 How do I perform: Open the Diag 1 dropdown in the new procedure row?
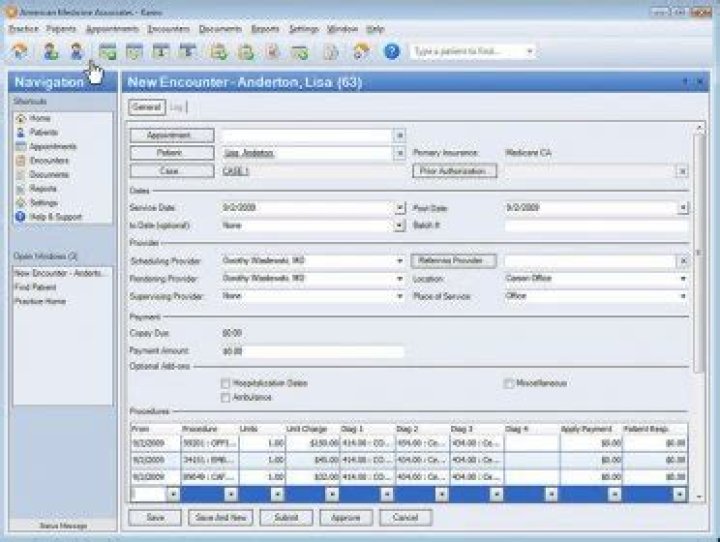tap(387, 494)
